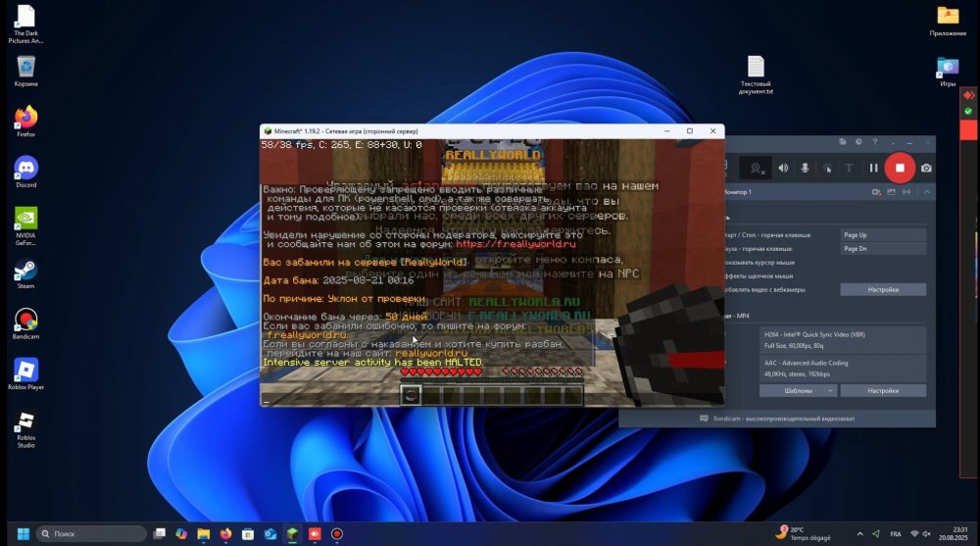Screen dimensions: 980x546
Task: Open Bandicam's scheduled recording clock icon
Action: (858, 142)
